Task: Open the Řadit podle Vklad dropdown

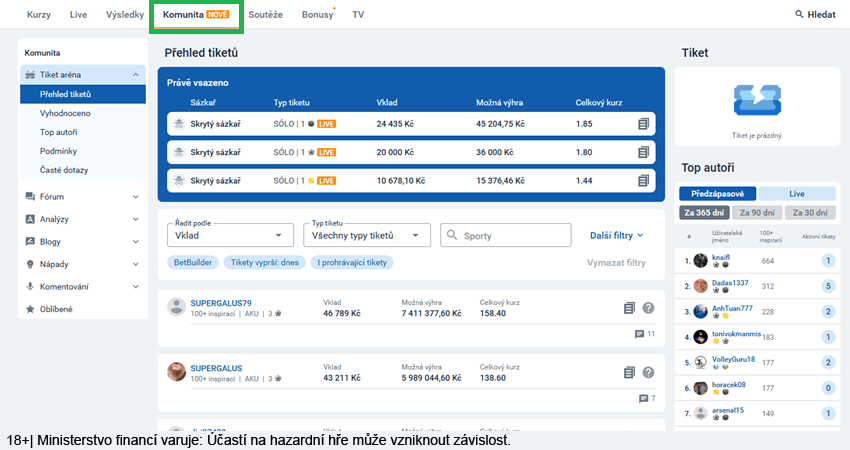Action: coord(230,235)
